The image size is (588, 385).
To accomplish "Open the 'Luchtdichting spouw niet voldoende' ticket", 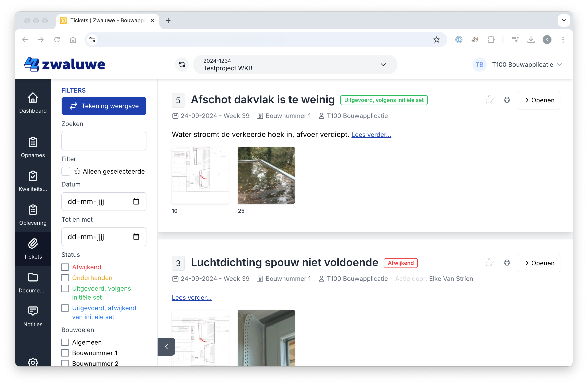I will 539,263.
